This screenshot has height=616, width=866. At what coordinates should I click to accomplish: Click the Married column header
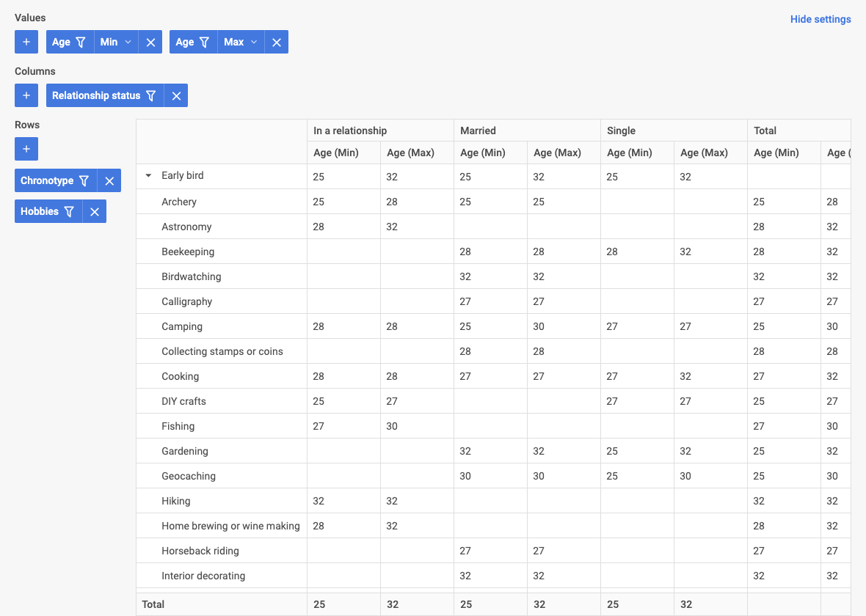click(478, 131)
